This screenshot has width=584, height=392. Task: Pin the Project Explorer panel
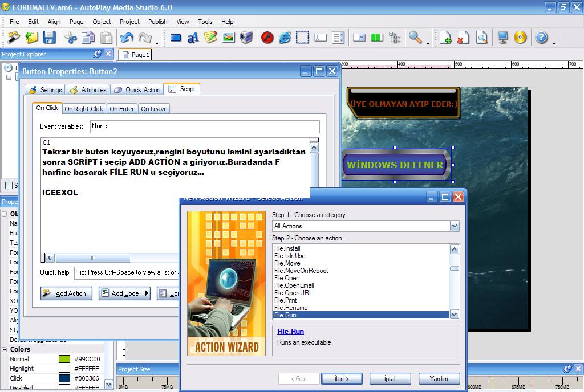click(97, 54)
